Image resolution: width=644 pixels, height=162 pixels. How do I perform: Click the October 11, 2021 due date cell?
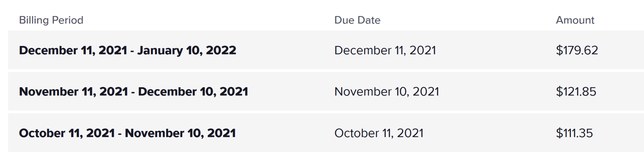[x=379, y=133]
